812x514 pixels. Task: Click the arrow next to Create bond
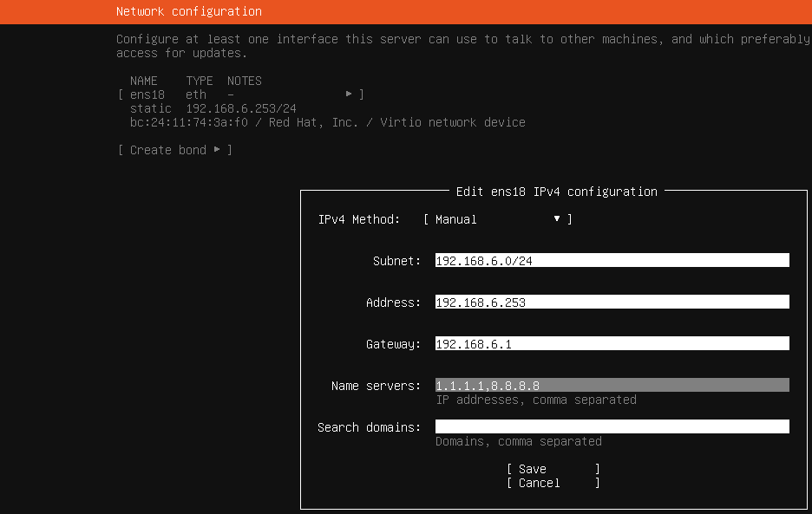click(217, 150)
